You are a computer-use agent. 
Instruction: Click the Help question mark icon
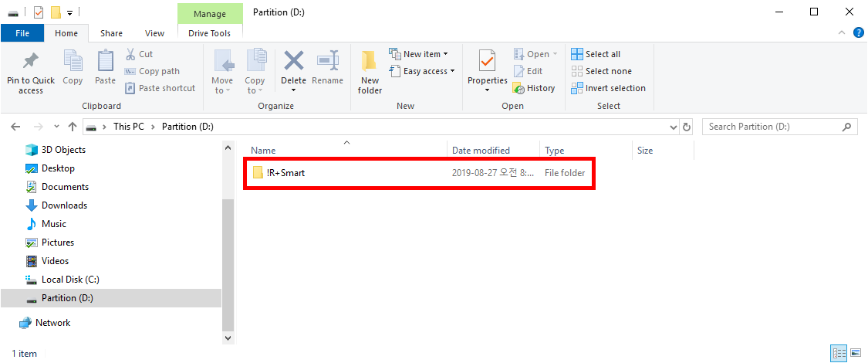click(x=858, y=32)
